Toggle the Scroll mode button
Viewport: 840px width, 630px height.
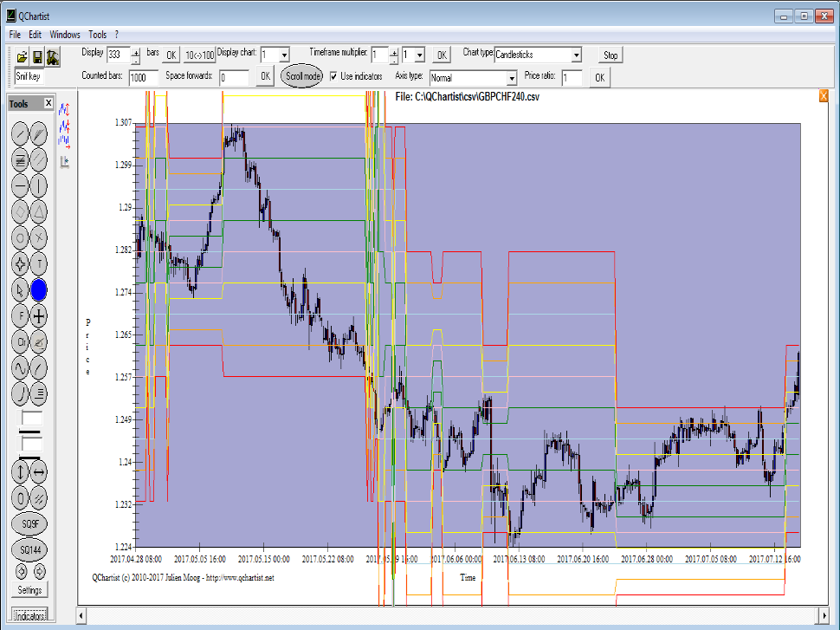[x=303, y=76]
